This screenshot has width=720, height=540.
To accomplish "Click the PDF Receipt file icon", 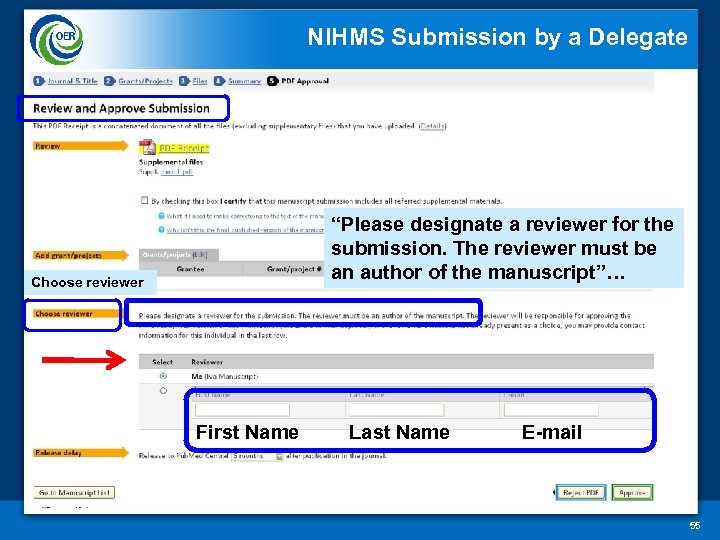I will 147,147.
